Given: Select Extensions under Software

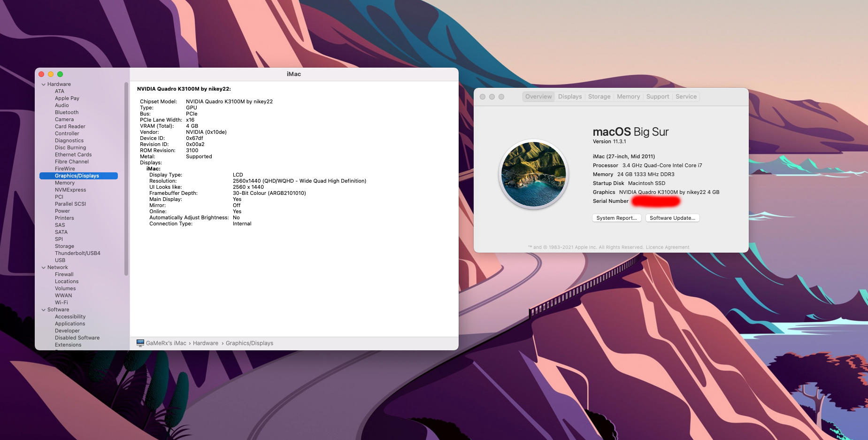Looking at the screenshot, I should click(x=68, y=345).
